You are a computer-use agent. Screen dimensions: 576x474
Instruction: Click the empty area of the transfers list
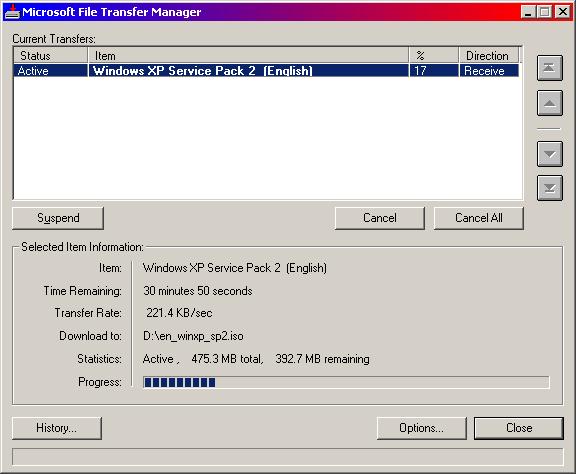[267, 138]
